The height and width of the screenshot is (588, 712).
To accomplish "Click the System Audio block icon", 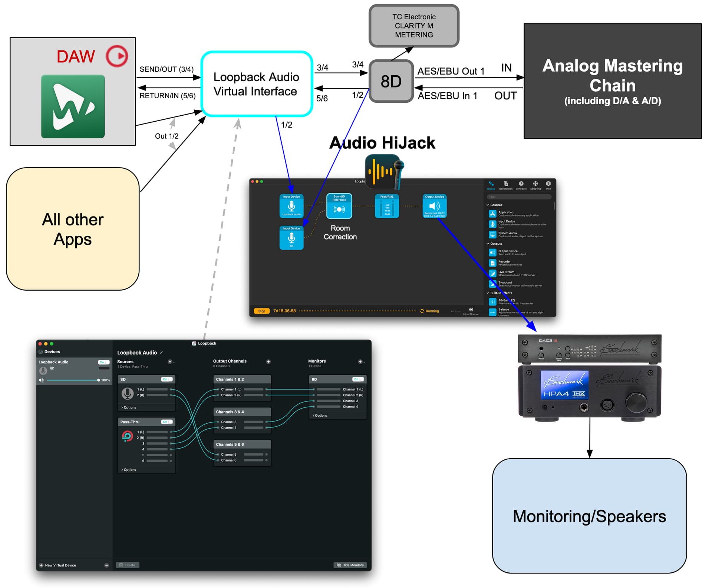I will tap(492, 234).
